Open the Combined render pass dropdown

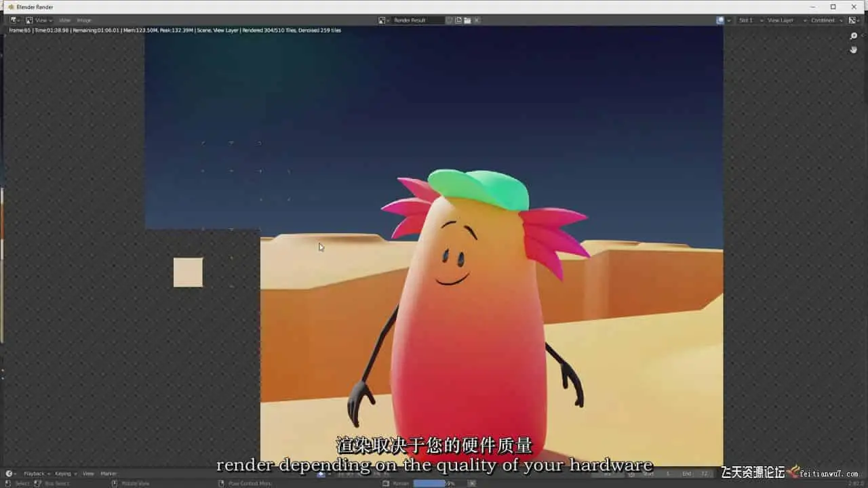pyautogui.click(x=827, y=20)
